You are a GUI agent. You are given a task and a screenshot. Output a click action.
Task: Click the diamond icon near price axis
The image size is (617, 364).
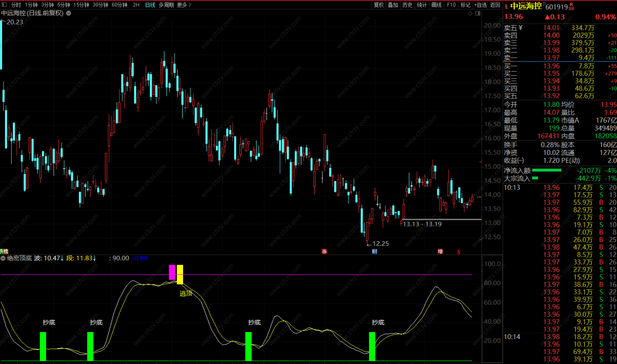click(470, 13)
